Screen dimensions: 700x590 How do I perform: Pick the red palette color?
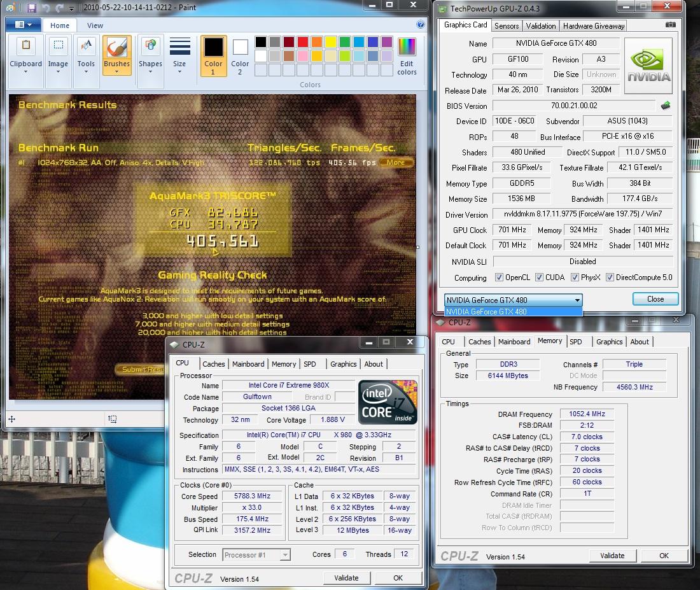pos(303,42)
